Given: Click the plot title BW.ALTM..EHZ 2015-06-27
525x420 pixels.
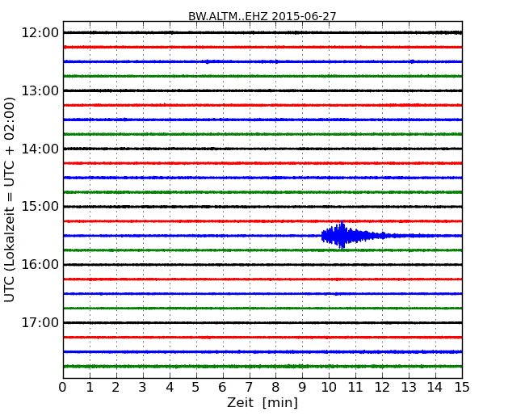Looking at the screenshot, I should [262, 16].
